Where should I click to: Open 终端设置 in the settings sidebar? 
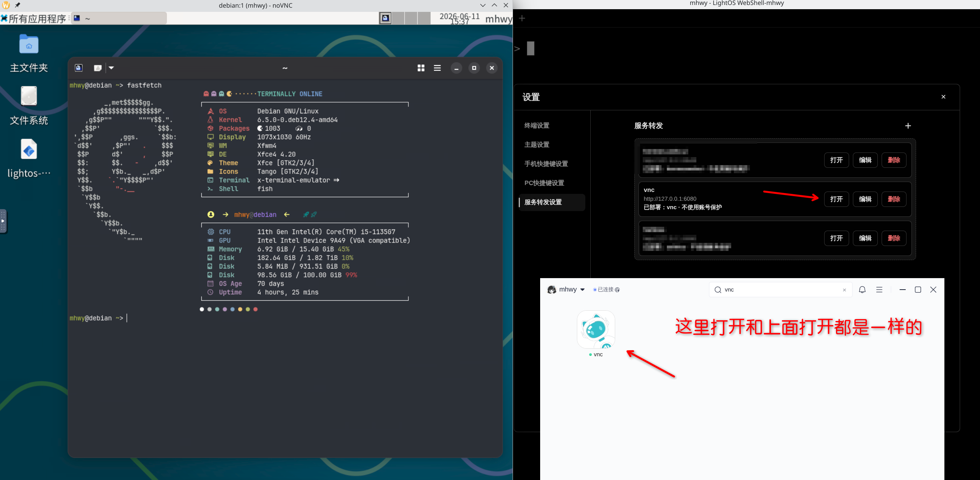pyautogui.click(x=537, y=125)
